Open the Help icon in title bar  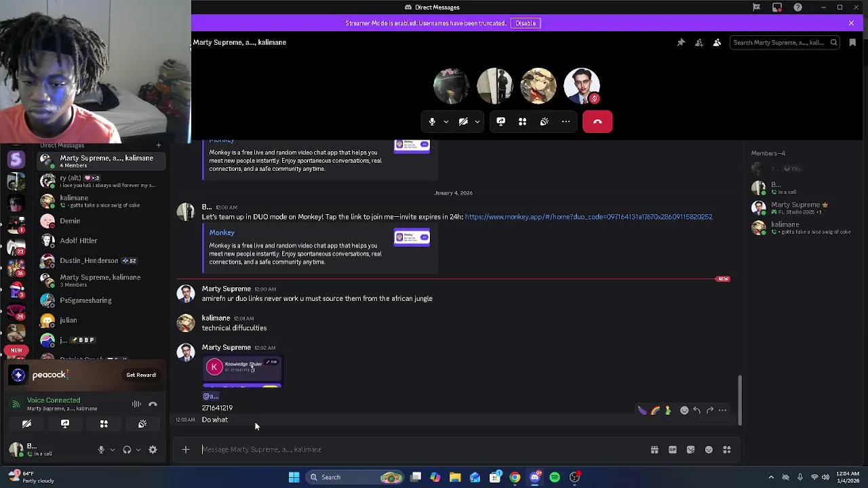pyautogui.click(x=797, y=7)
